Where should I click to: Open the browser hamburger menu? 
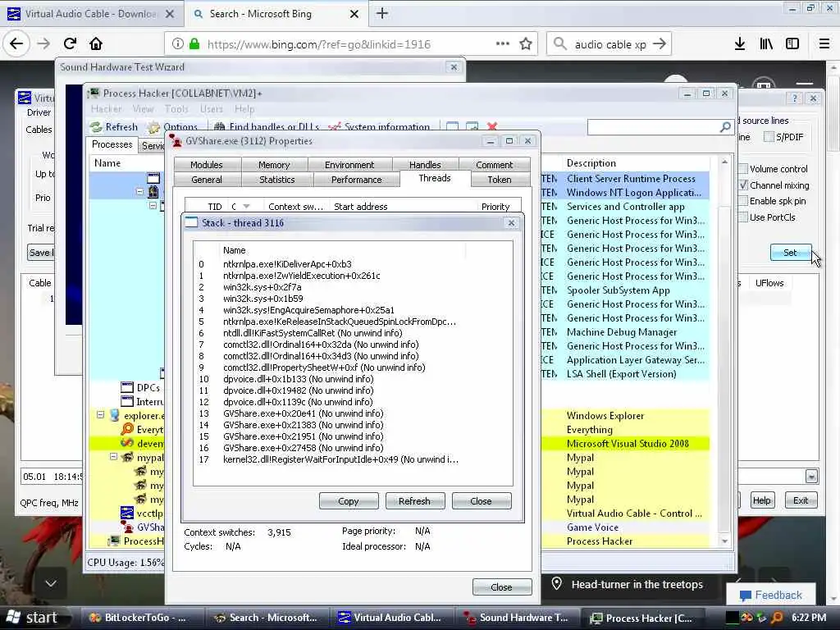[x=824, y=44]
